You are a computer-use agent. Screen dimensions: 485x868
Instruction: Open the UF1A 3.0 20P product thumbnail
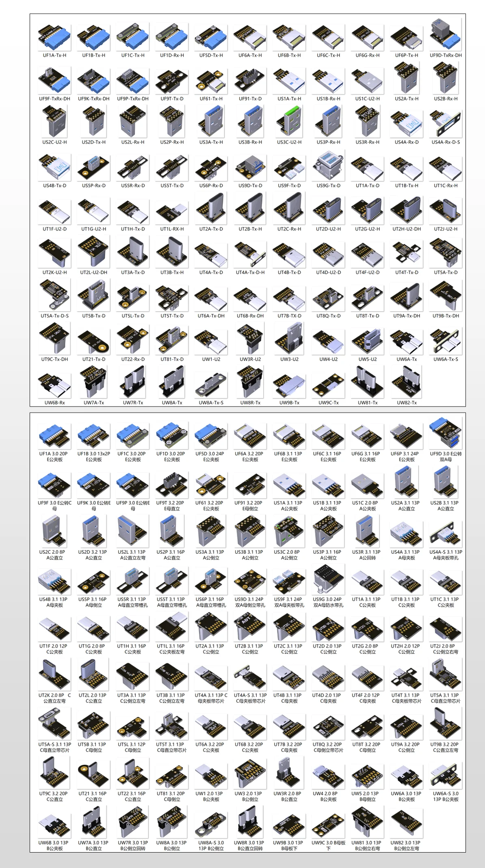54,436
